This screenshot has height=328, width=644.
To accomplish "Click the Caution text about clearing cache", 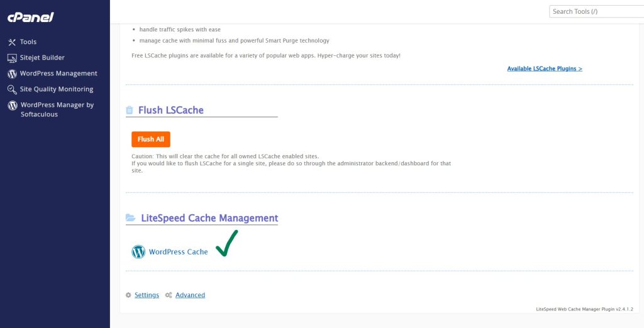I will click(x=225, y=156).
